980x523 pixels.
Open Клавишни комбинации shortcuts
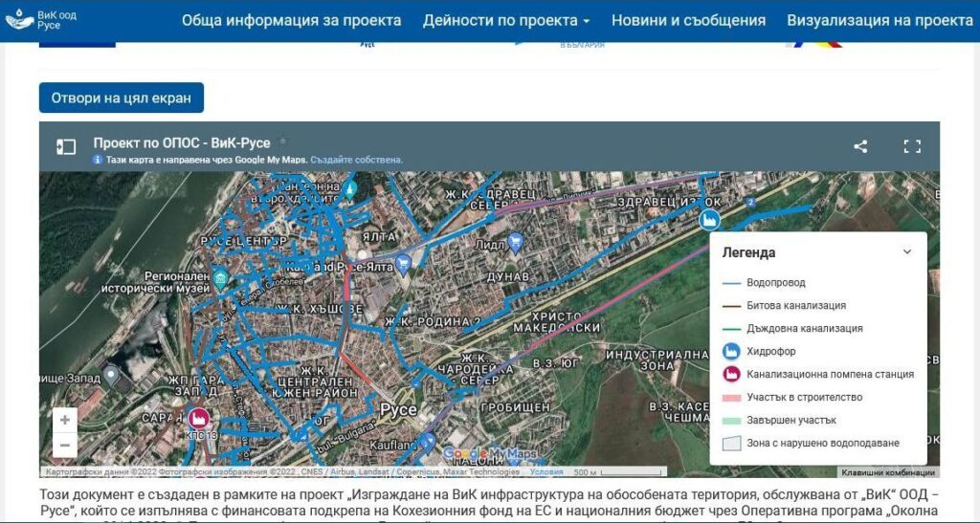[888, 472]
